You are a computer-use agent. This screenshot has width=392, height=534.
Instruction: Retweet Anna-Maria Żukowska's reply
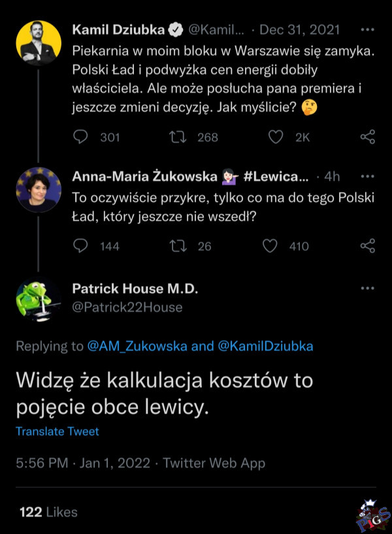coord(175,246)
